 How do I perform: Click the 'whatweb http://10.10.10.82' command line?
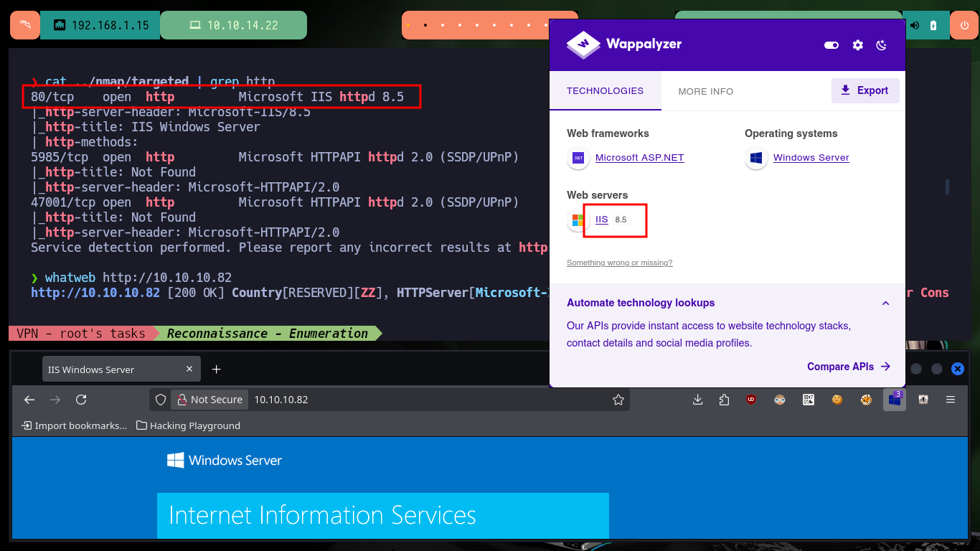click(x=131, y=278)
